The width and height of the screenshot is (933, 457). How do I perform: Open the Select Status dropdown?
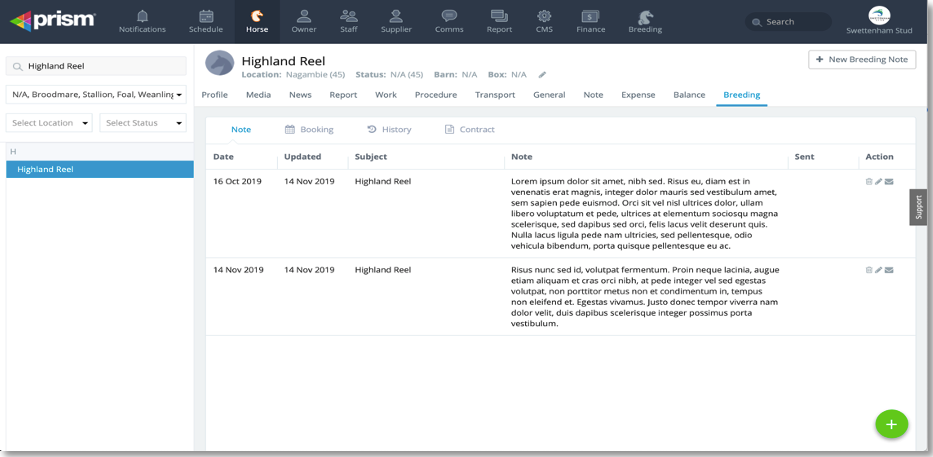coord(143,123)
